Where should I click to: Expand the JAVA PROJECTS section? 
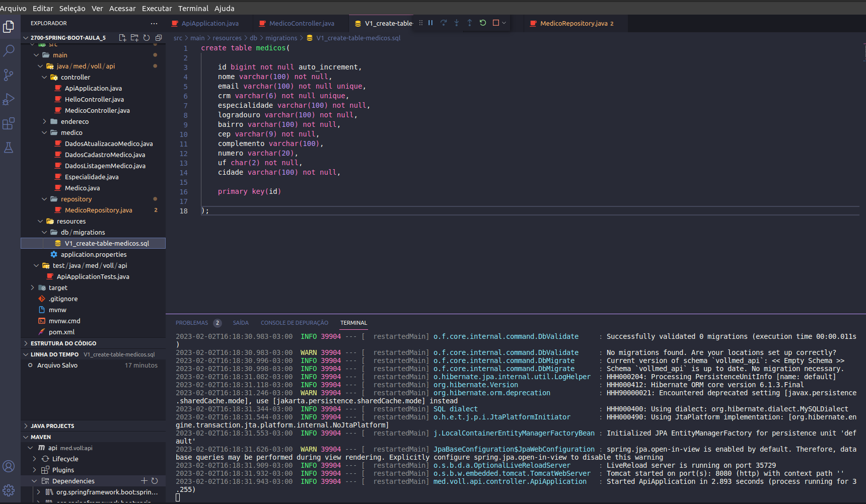[52, 426]
